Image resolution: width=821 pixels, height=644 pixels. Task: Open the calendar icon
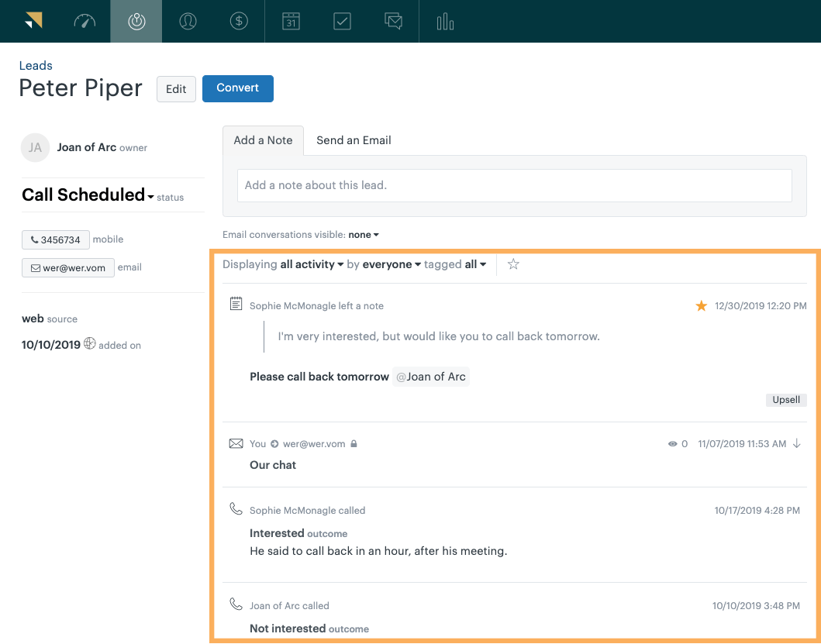tap(291, 21)
